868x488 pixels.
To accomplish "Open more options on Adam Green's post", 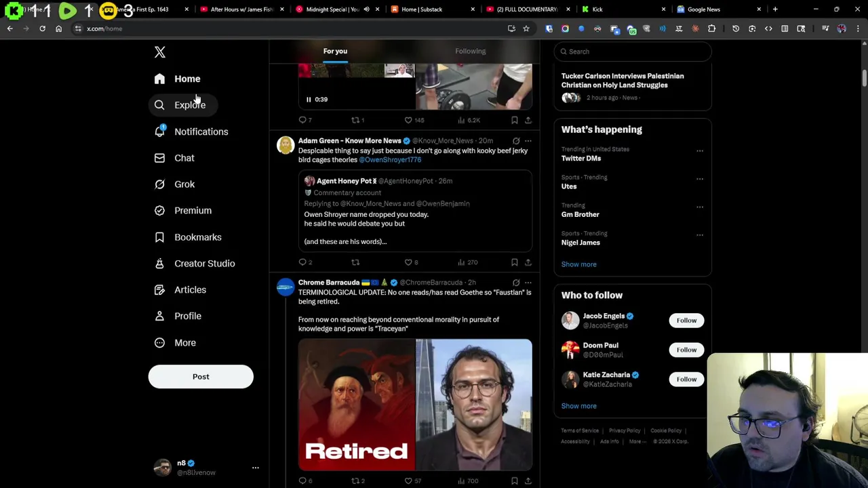I will 528,141.
